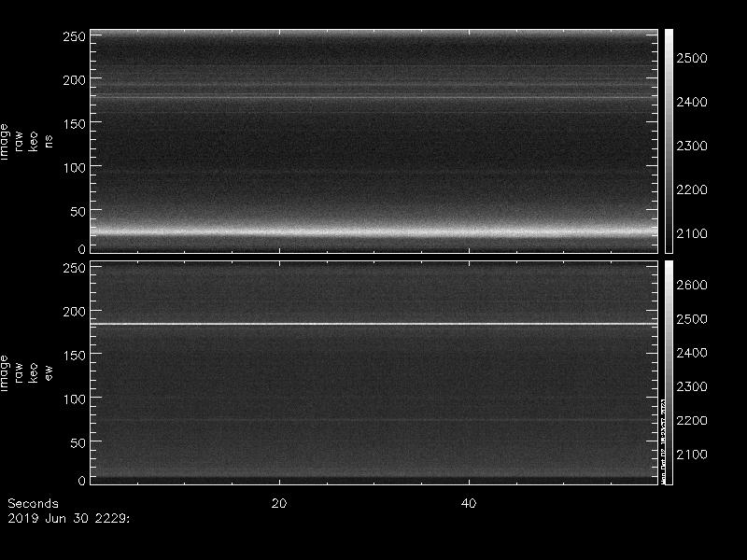Click '2500' on the ns colorbar scale
747x560 pixels.
692,58
